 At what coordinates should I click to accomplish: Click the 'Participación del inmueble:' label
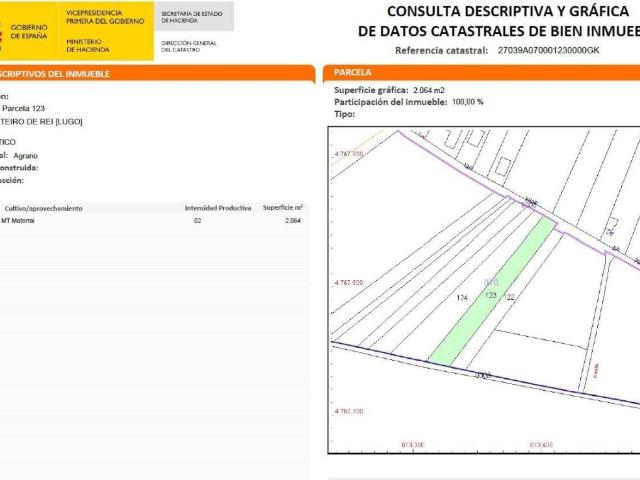391,102
